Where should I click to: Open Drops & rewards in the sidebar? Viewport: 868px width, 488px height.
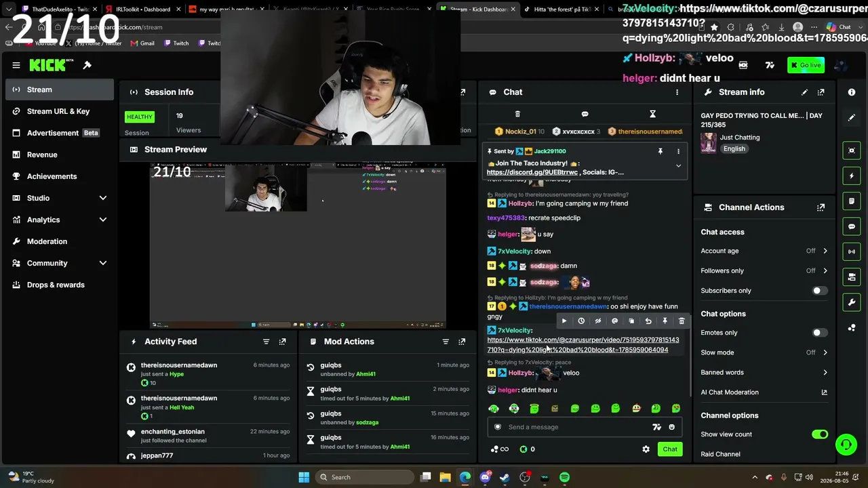[60, 285]
